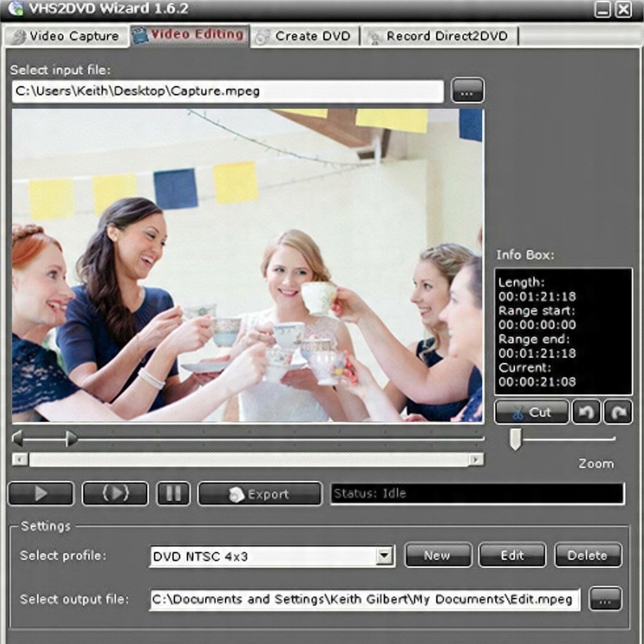644x644 pixels.
Task: Click the Zoom slider handle
Action: pos(515,439)
